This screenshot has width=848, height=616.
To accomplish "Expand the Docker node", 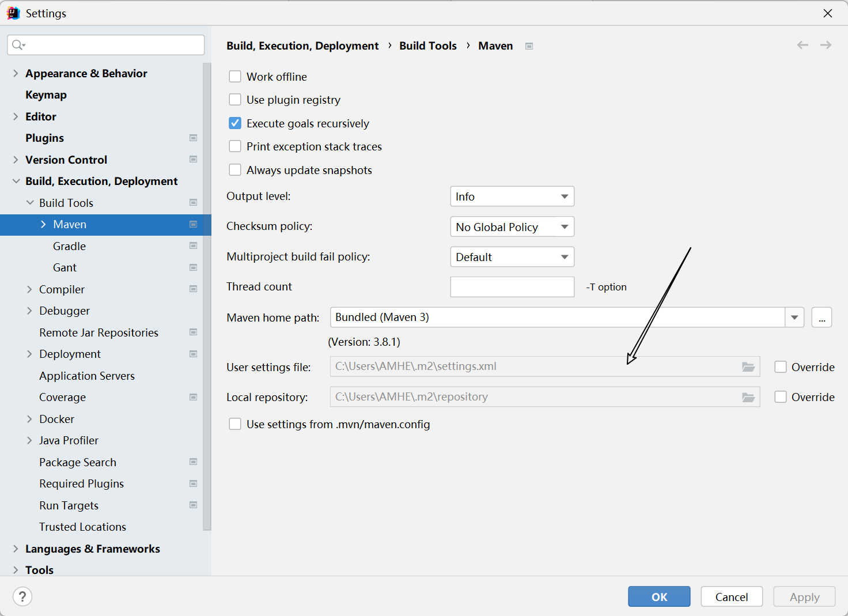I will point(29,419).
